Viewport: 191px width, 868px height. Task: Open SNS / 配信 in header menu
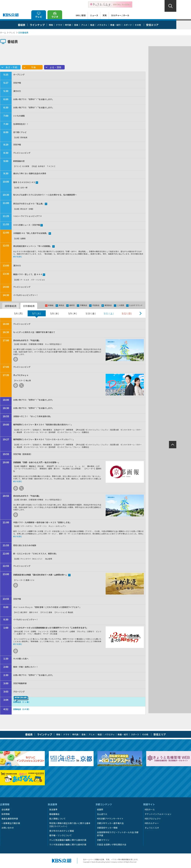click(80, 15)
